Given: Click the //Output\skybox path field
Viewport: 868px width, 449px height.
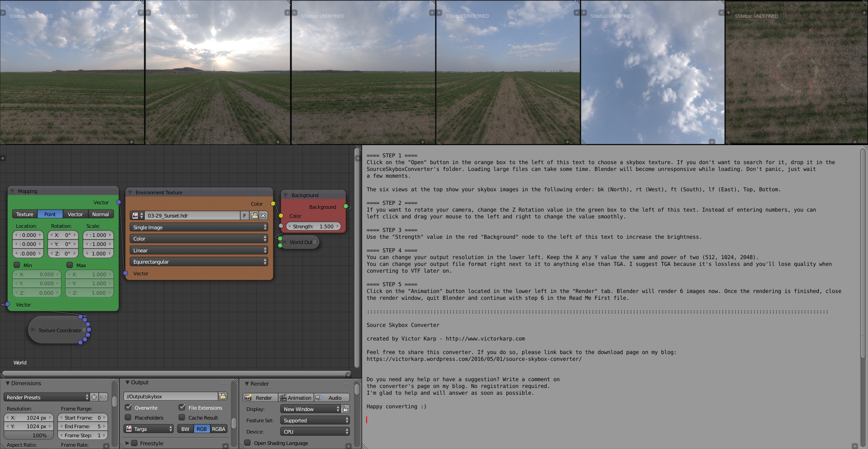Looking at the screenshot, I should pyautogui.click(x=171, y=396).
